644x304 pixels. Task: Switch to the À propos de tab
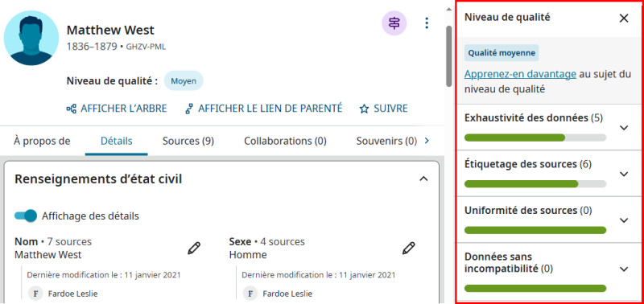tap(42, 141)
